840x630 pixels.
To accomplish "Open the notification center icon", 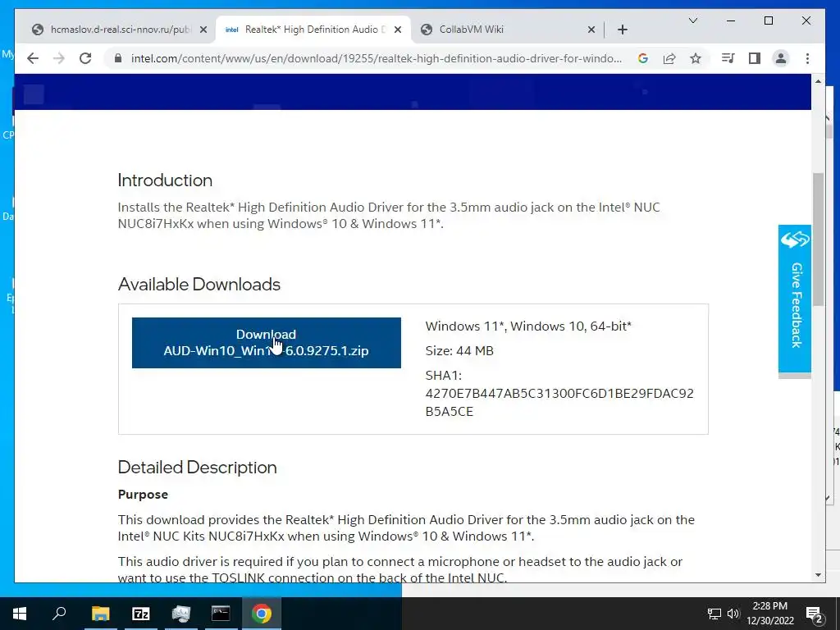I will click(815, 615).
